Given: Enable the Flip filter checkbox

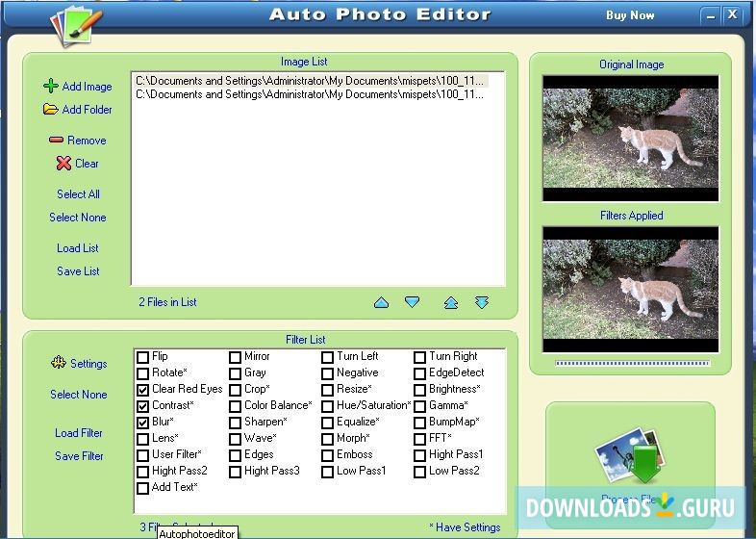Looking at the screenshot, I should tap(142, 357).
